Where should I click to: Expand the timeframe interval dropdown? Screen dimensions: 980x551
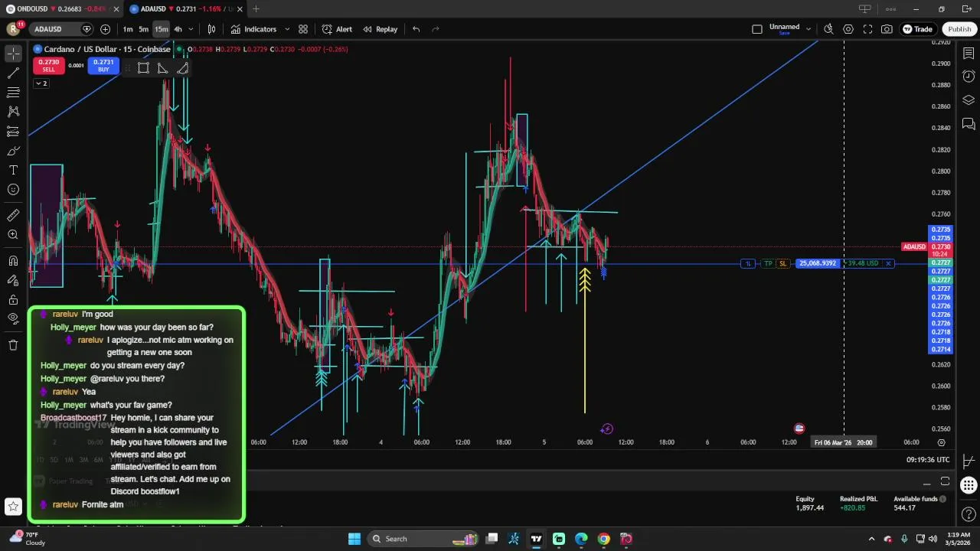pos(191,29)
